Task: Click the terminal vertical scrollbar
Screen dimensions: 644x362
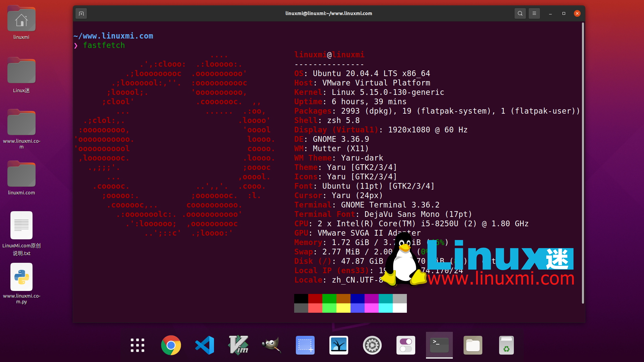Action: 583,163
